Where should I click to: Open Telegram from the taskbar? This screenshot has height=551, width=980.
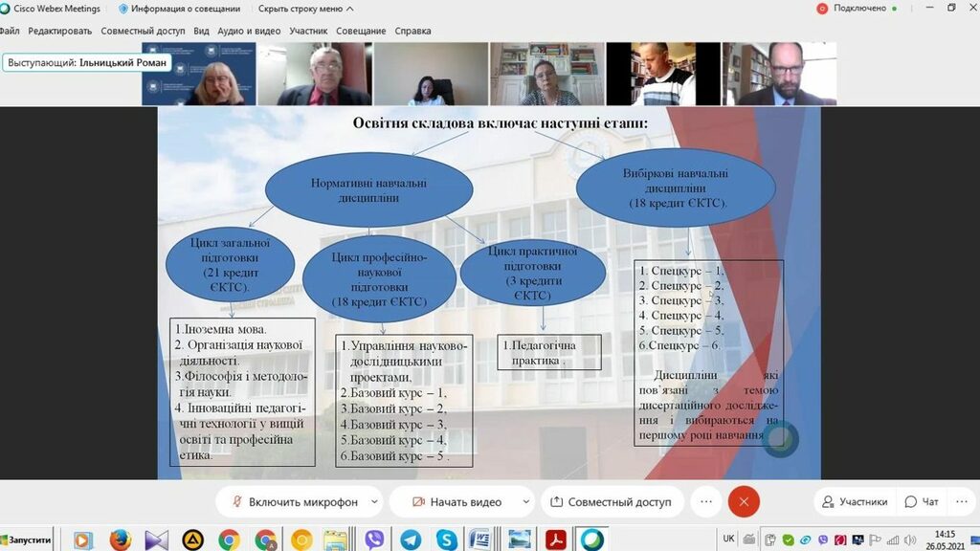click(411, 540)
